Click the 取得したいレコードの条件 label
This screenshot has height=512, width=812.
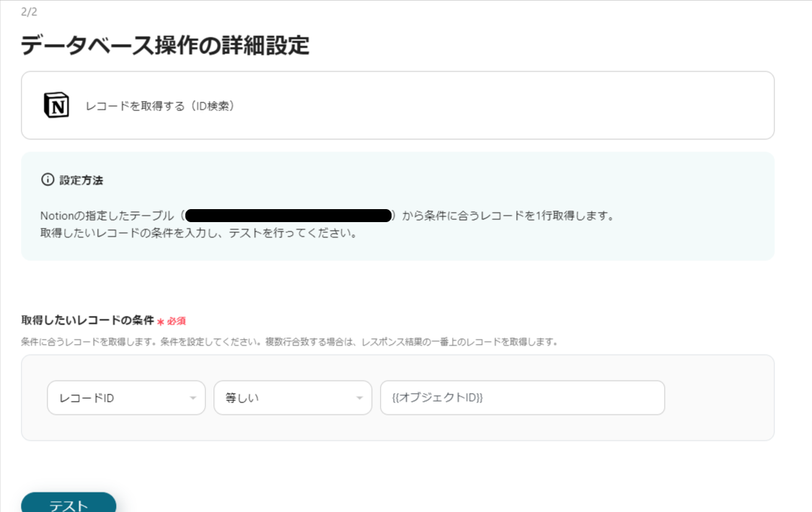coord(87,320)
